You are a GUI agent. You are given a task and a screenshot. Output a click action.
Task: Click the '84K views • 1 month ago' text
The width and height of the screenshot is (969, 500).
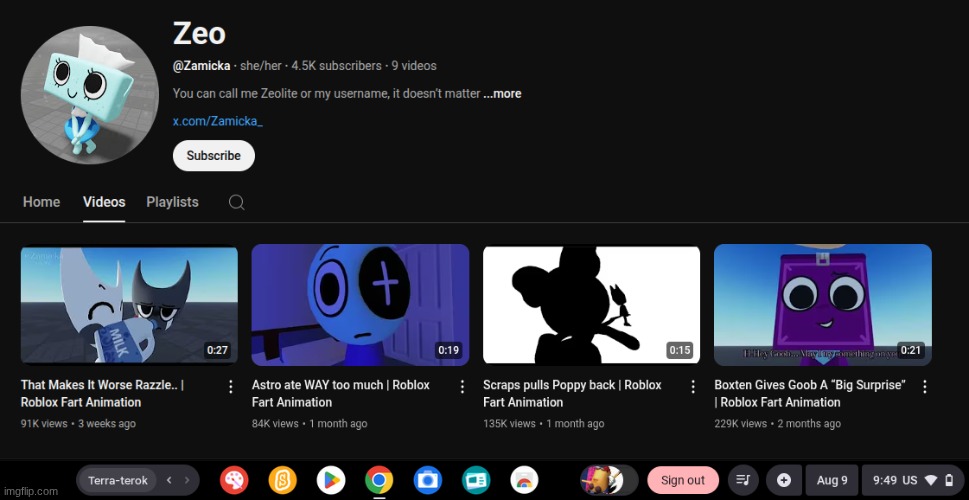point(310,424)
